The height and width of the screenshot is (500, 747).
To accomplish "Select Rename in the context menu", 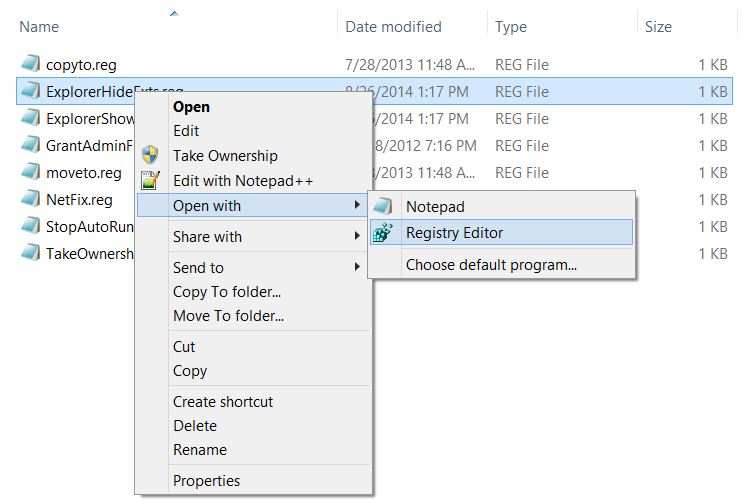I will 199,450.
